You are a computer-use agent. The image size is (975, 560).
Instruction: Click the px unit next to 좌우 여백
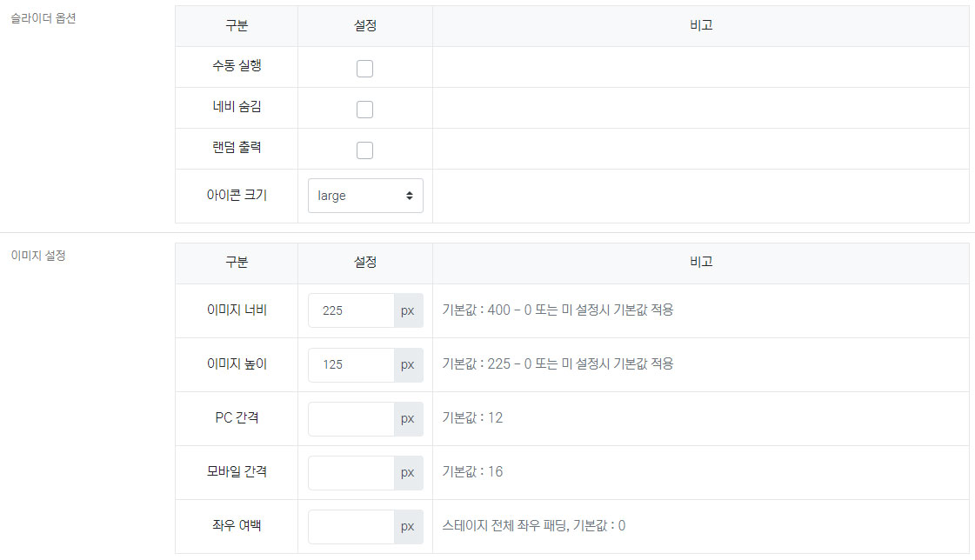(x=408, y=526)
